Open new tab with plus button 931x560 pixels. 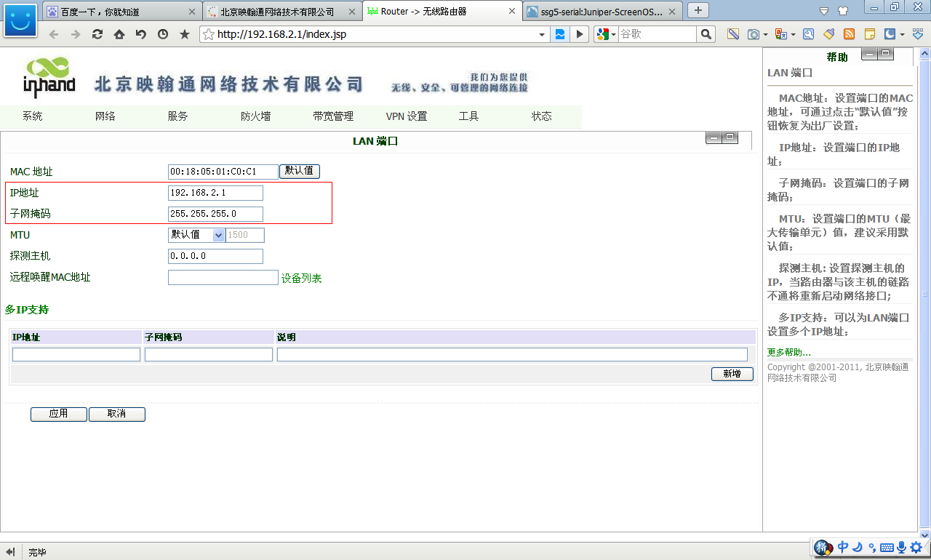698,10
